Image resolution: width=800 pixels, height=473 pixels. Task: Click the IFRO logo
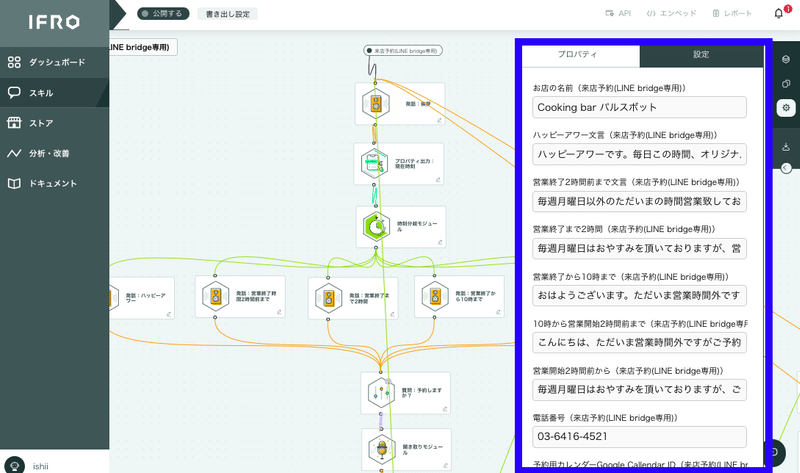[x=54, y=22]
